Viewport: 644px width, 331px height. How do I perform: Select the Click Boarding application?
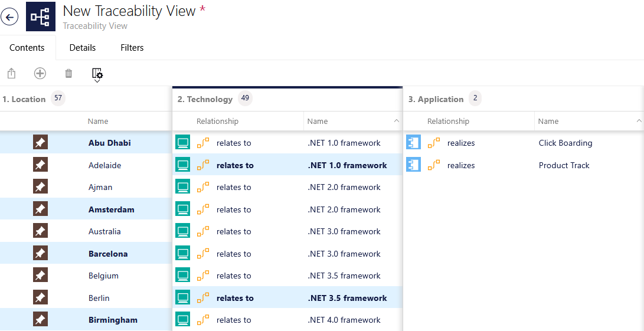(565, 143)
